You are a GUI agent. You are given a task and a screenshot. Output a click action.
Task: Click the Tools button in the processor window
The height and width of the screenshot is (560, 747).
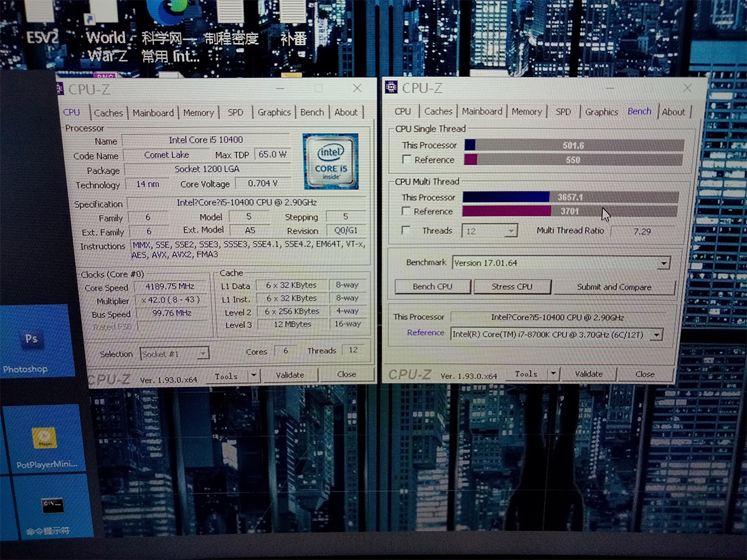pos(227,376)
